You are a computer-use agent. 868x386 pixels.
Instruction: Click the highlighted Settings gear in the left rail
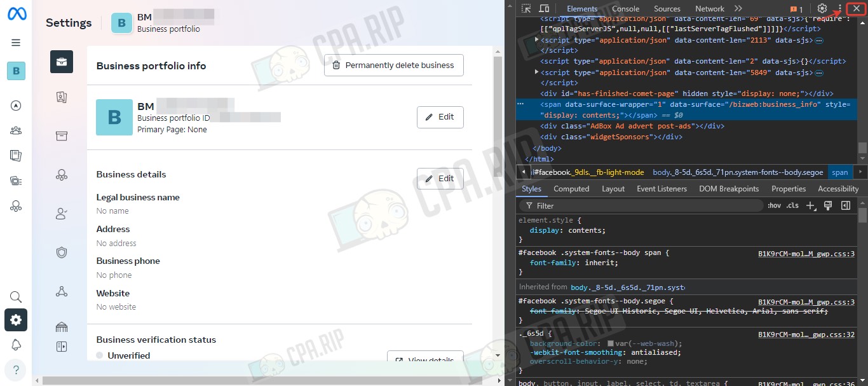click(16, 321)
